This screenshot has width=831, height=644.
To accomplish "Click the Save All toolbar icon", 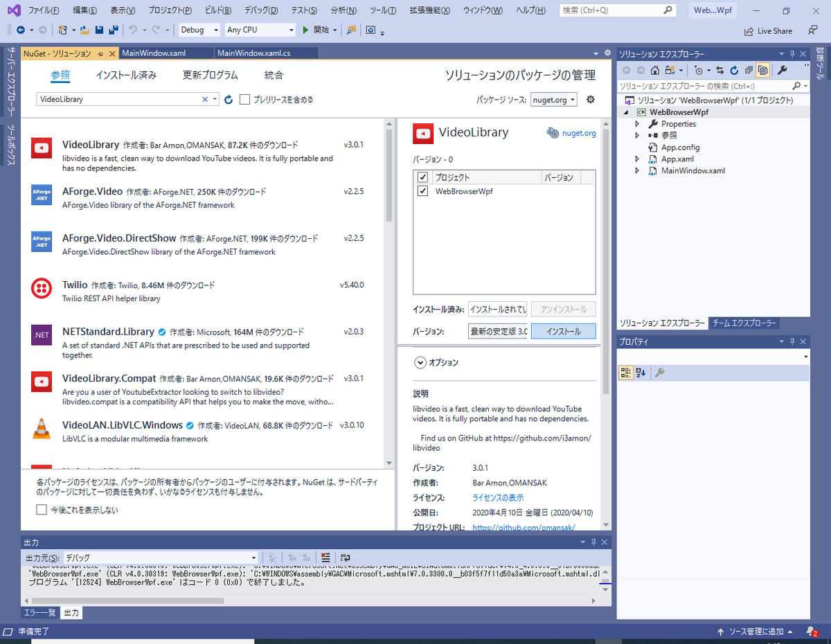I will [x=113, y=30].
